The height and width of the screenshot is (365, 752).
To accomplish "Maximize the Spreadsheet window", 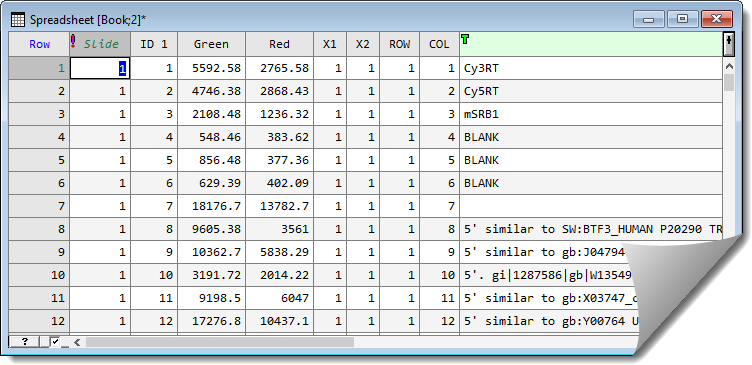I will point(682,19).
